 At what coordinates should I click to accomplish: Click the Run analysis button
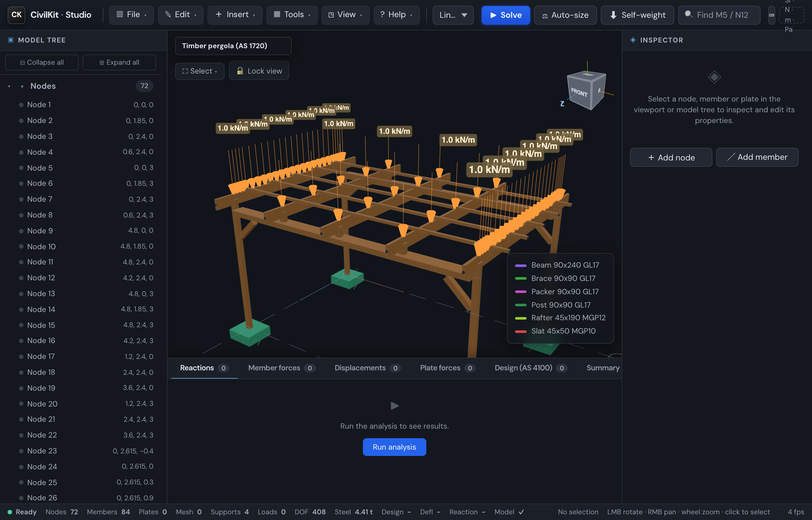coord(394,447)
